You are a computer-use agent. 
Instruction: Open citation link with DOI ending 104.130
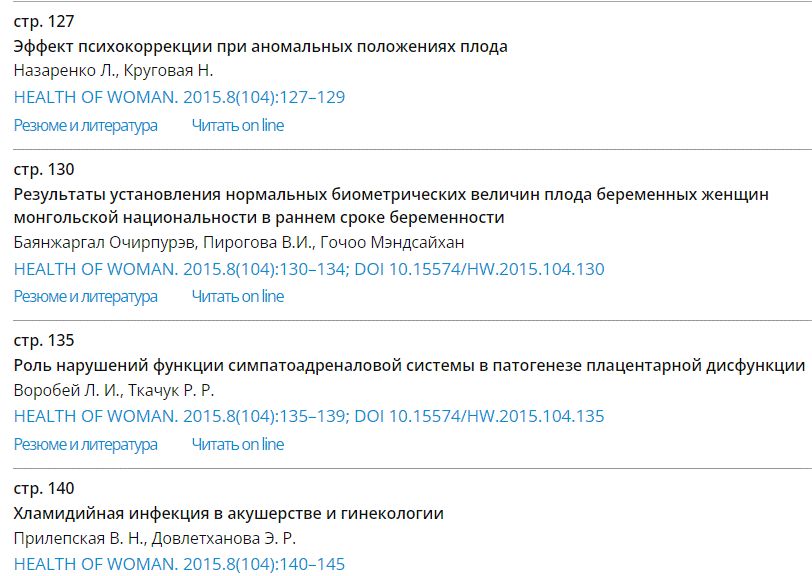pyautogui.click(x=309, y=269)
